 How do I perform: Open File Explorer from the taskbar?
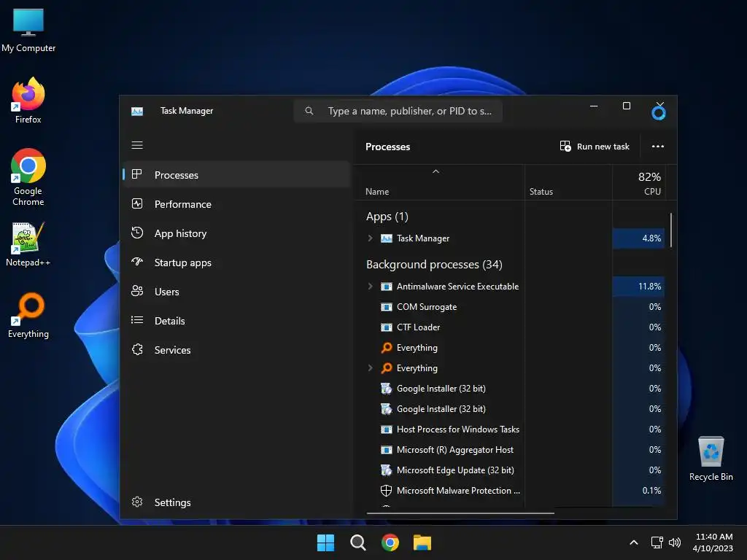(422, 542)
